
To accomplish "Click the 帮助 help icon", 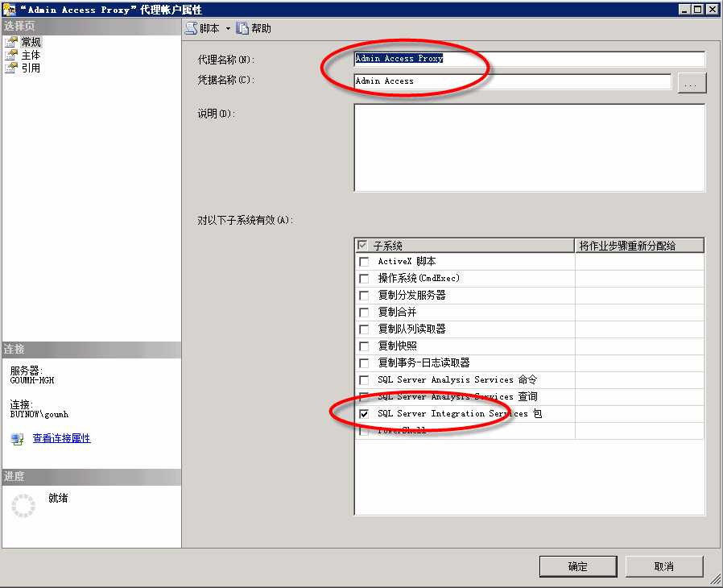I will [x=242, y=28].
